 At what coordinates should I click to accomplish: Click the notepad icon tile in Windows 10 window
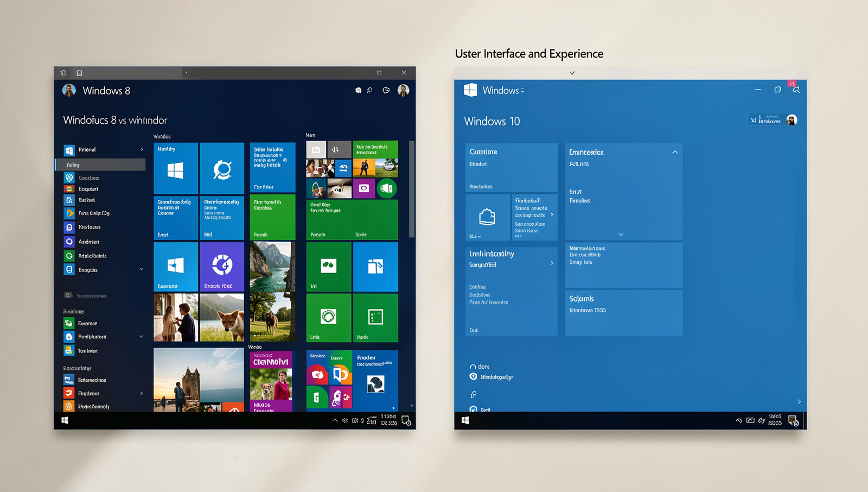[487, 217]
